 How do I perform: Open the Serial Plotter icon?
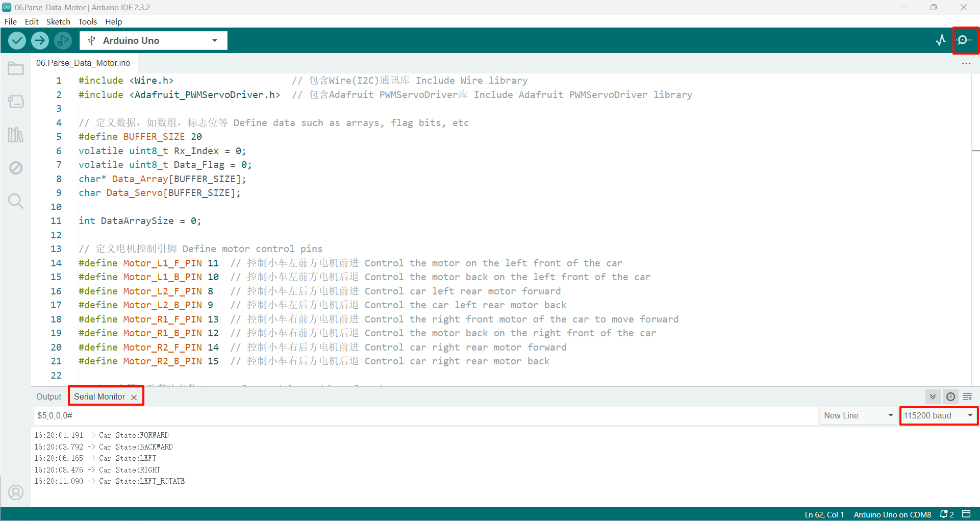tap(941, 40)
